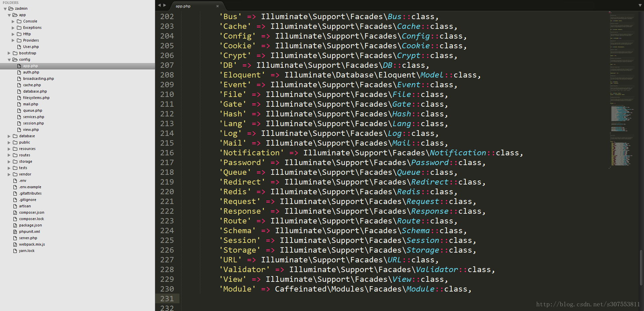Click the phpunit.xml file icon

15,232
